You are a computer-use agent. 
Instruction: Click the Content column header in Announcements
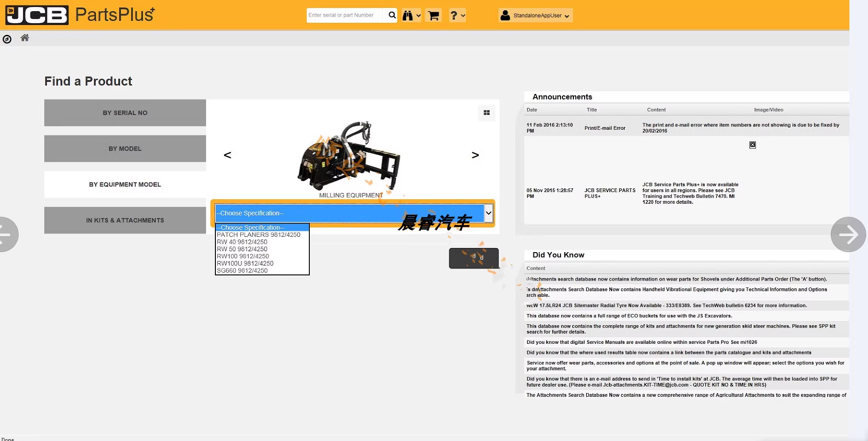point(656,110)
